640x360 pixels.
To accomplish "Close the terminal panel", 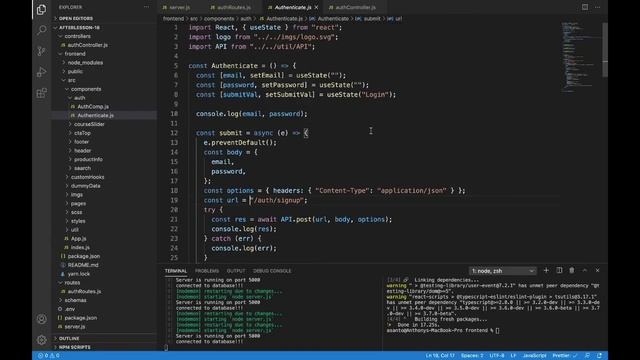I will point(598,270).
